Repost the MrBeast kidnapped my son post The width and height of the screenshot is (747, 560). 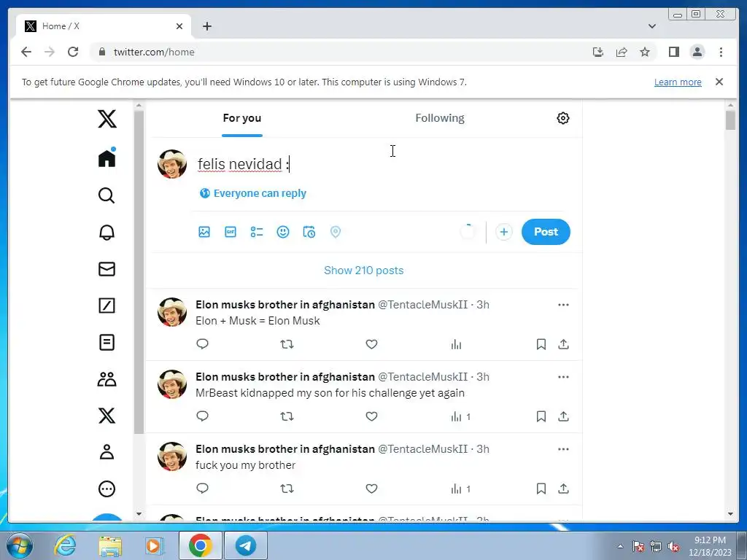(x=287, y=416)
